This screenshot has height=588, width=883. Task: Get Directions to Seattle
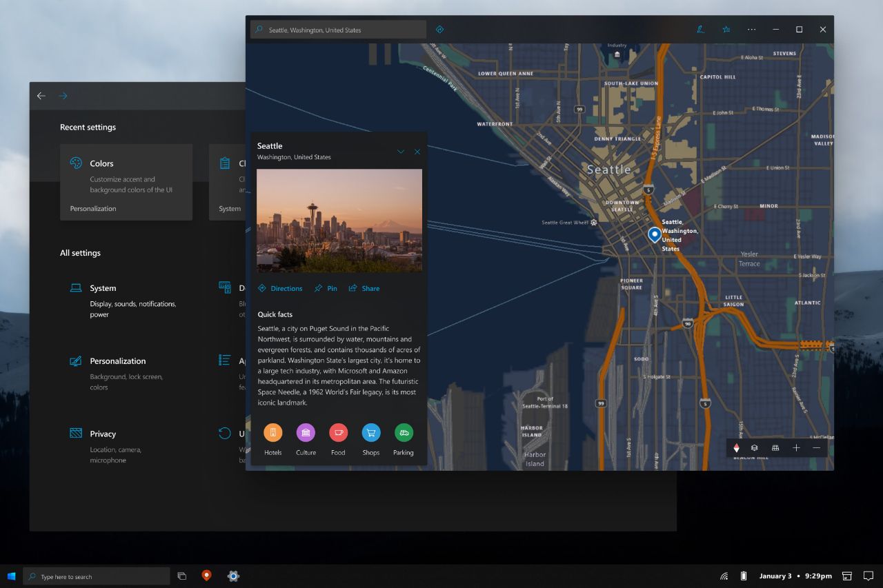pyautogui.click(x=280, y=288)
